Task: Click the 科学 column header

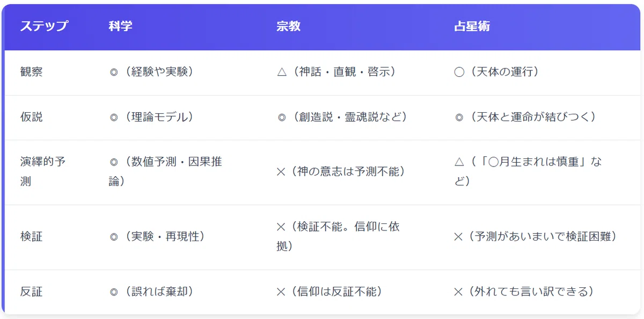Action: (120, 27)
